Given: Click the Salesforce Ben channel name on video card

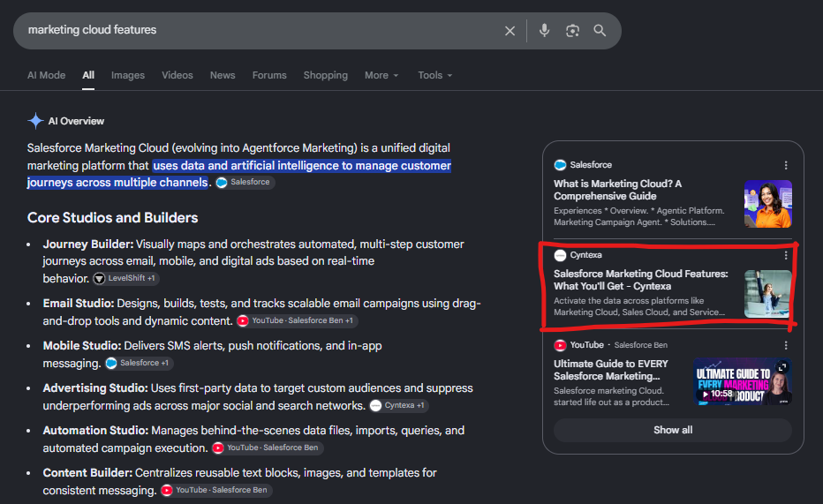Looking at the screenshot, I should [x=641, y=345].
